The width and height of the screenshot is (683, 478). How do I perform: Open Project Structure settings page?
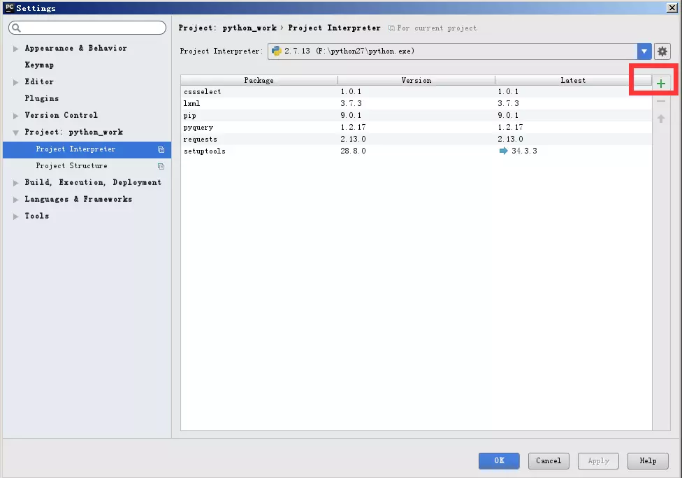71,166
